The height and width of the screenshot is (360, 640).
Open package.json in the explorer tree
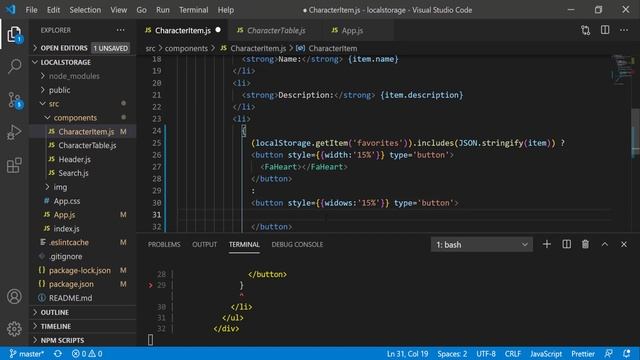pos(71,284)
